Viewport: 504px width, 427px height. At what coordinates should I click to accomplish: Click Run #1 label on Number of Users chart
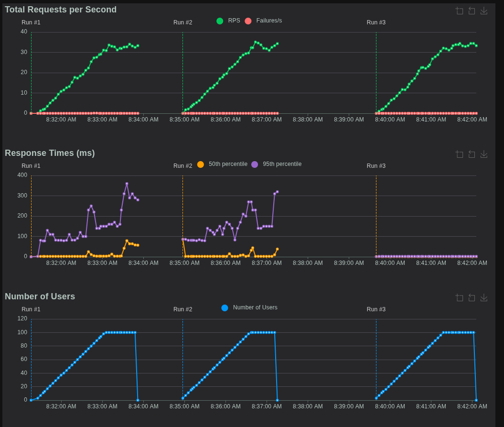tap(31, 309)
